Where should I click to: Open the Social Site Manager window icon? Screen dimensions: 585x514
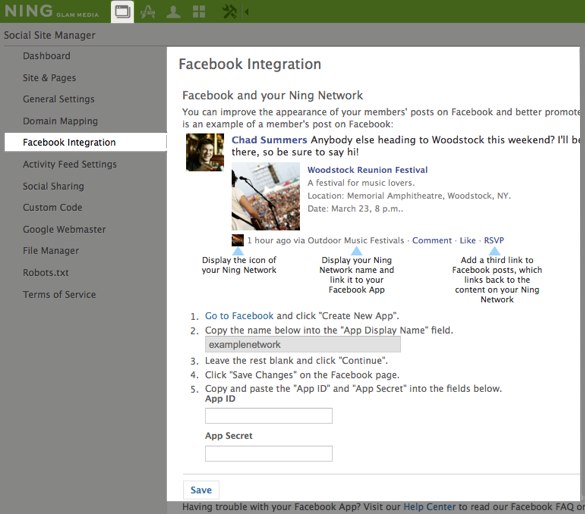(123, 12)
